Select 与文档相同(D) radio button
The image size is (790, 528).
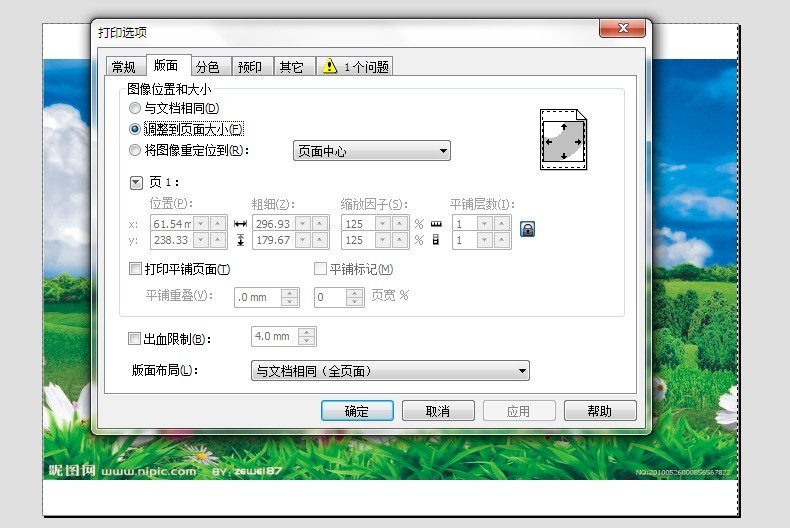pyautogui.click(x=135, y=108)
